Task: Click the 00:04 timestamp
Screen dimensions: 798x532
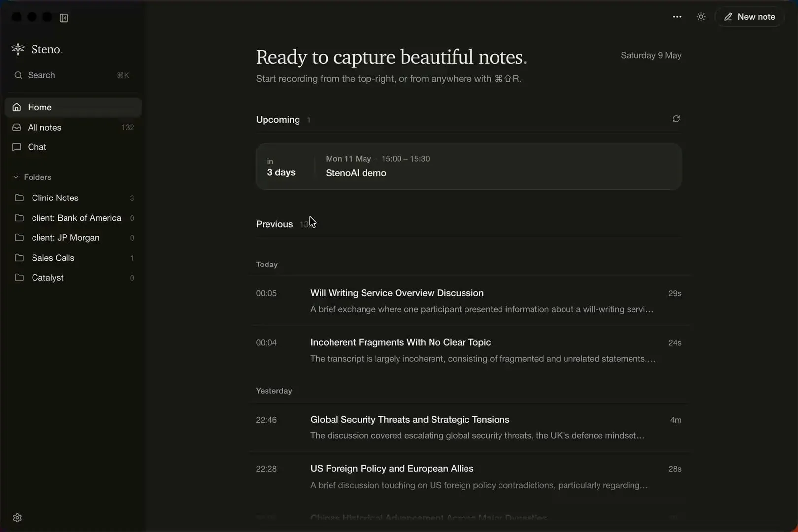Action: (x=266, y=343)
